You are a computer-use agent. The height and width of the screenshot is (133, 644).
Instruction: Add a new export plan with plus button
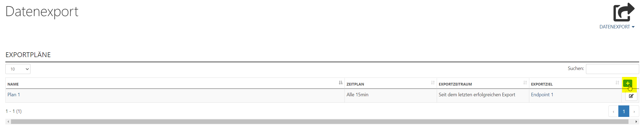(x=627, y=83)
